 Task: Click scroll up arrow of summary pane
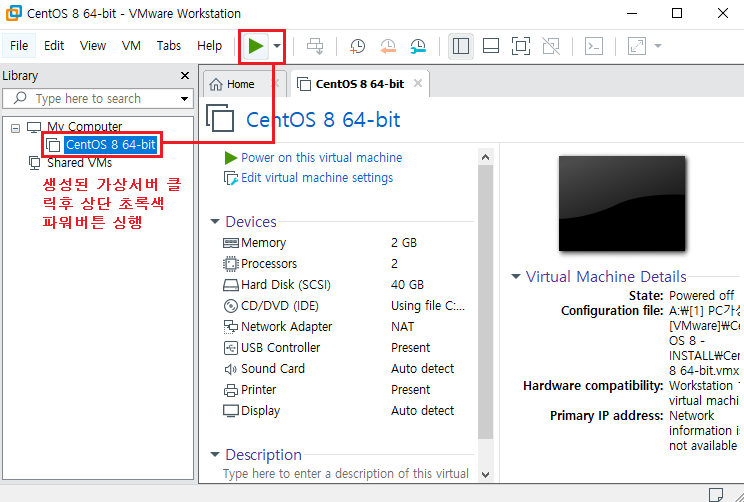[485, 158]
